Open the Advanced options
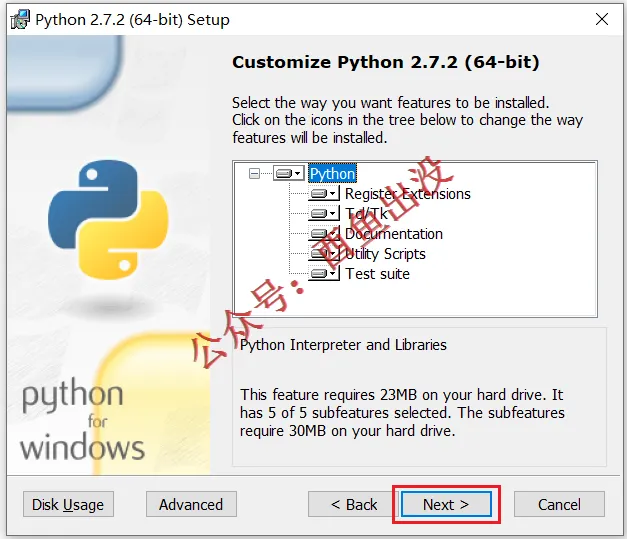 click(191, 504)
